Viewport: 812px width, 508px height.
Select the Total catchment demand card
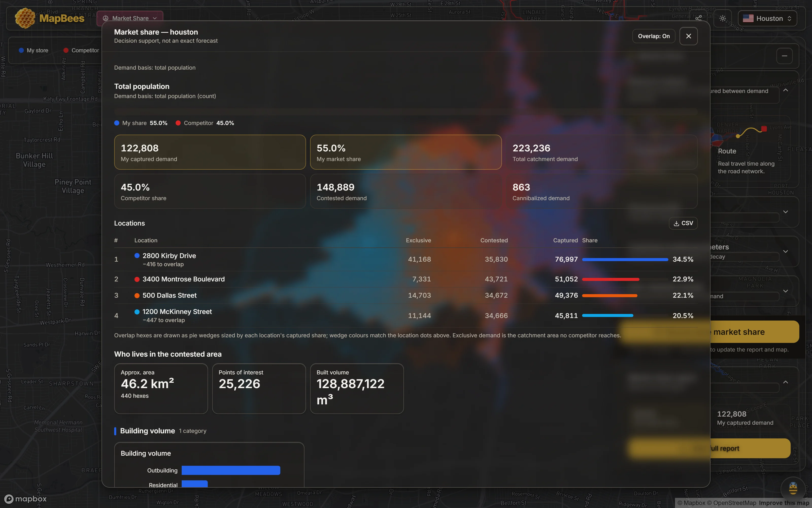point(602,152)
